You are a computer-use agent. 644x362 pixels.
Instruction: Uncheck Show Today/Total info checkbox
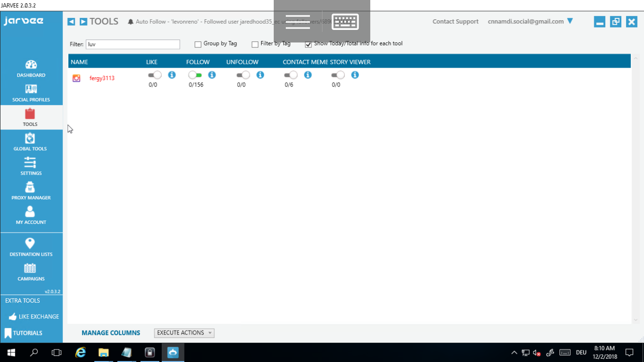[x=308, y=44]
